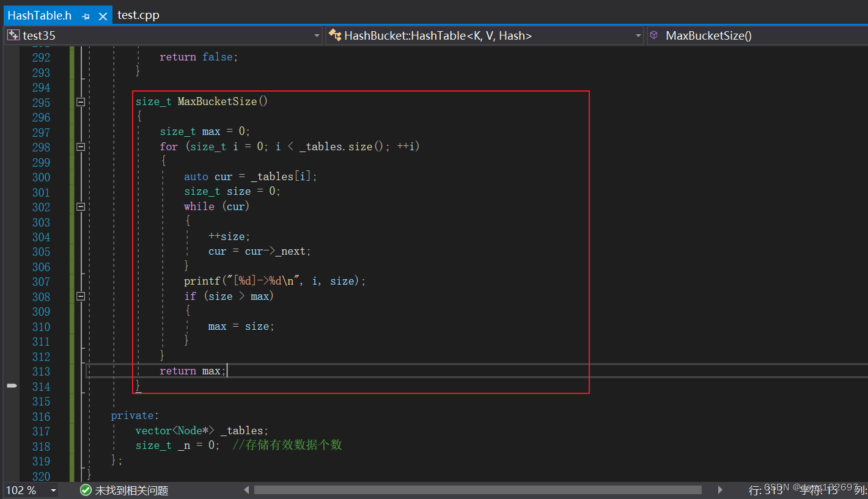Screen dimensions: 868x499
Task: Collapse the for loop at line 298
Action: [x=81, y=147]
